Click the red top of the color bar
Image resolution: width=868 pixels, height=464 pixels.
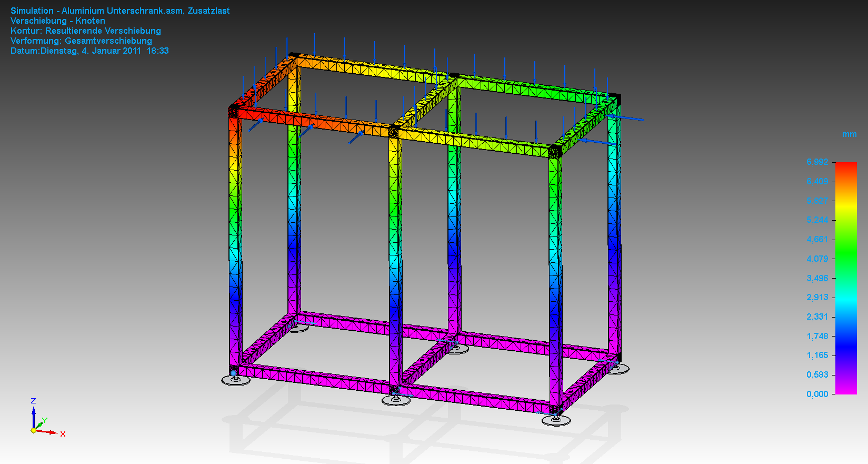(846, 166)
